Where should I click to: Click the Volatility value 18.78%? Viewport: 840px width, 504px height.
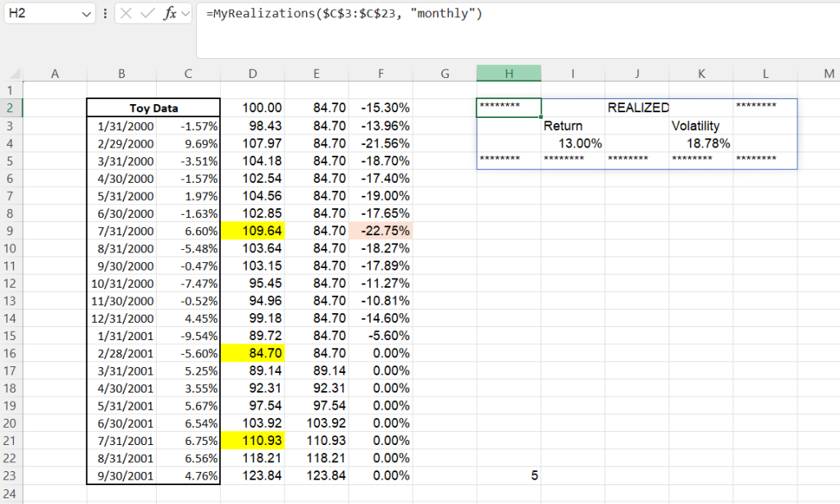[701, 143]
